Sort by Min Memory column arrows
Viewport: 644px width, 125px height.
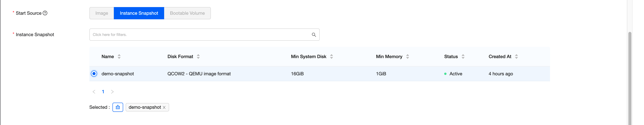click(407, 57)
